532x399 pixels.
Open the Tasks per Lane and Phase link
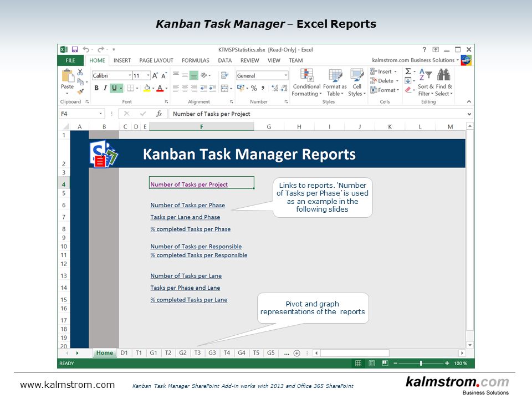click(x=185, y=217)
